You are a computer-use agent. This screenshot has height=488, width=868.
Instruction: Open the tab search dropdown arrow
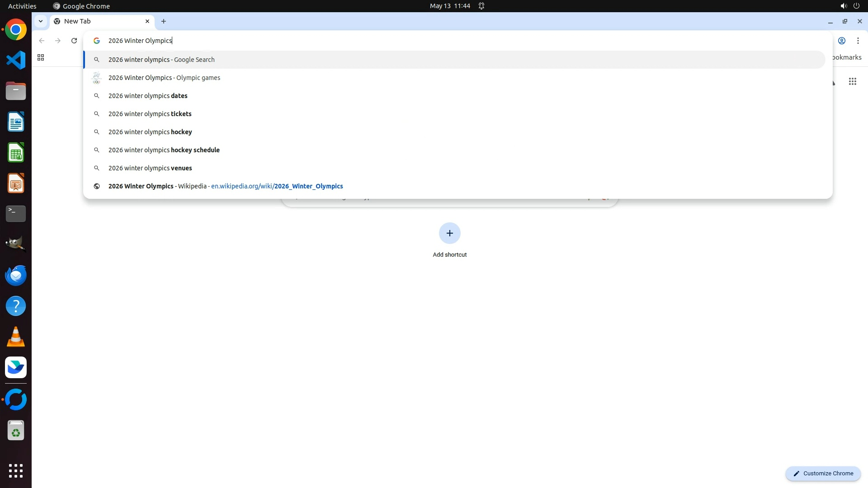click(41, 21)
